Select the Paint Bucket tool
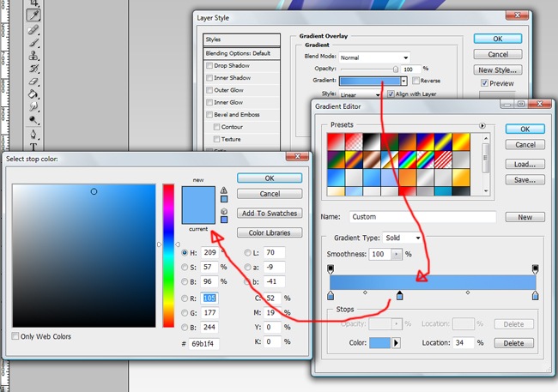The height and width of the screenshot is (392, 558). [34, 94]
